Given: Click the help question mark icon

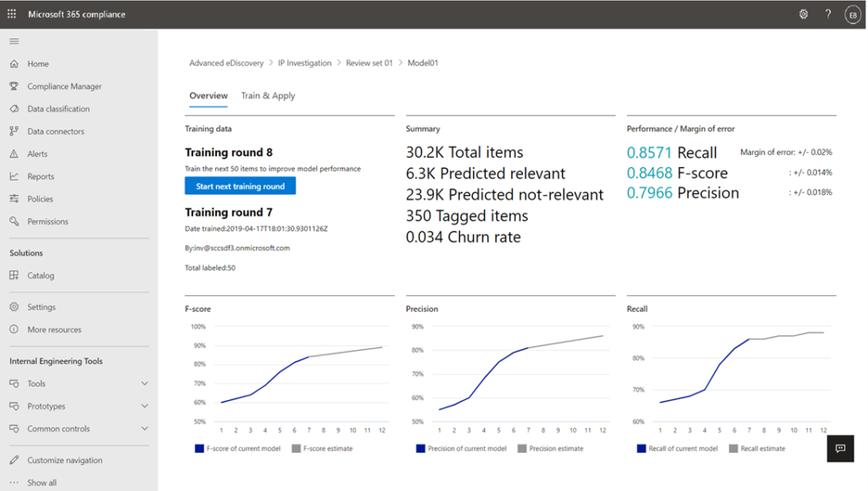Looking at the screenshot, I should coord(828,14).
